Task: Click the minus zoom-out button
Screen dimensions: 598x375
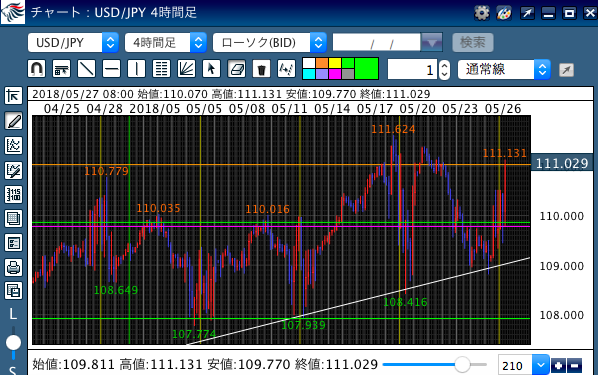Action: click(x=574, y=365)
